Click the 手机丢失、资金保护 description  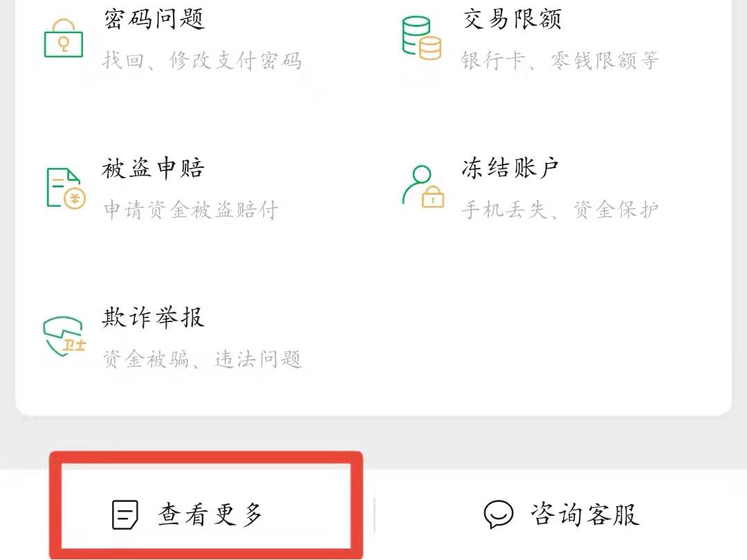click(x=560, y=209)
